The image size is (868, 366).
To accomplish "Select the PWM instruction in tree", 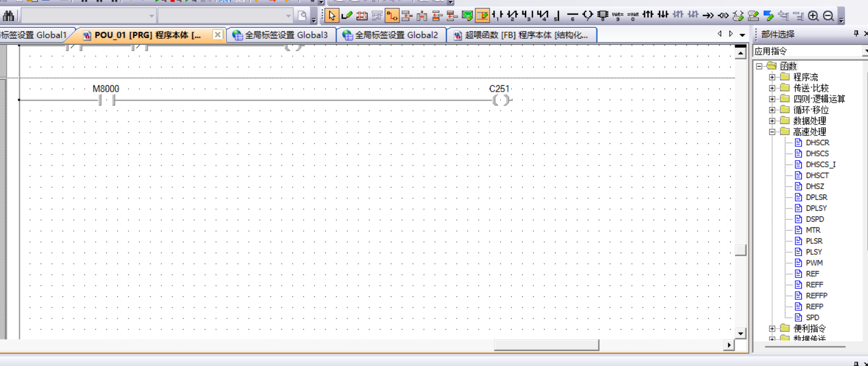I will [x=814, y=263].
